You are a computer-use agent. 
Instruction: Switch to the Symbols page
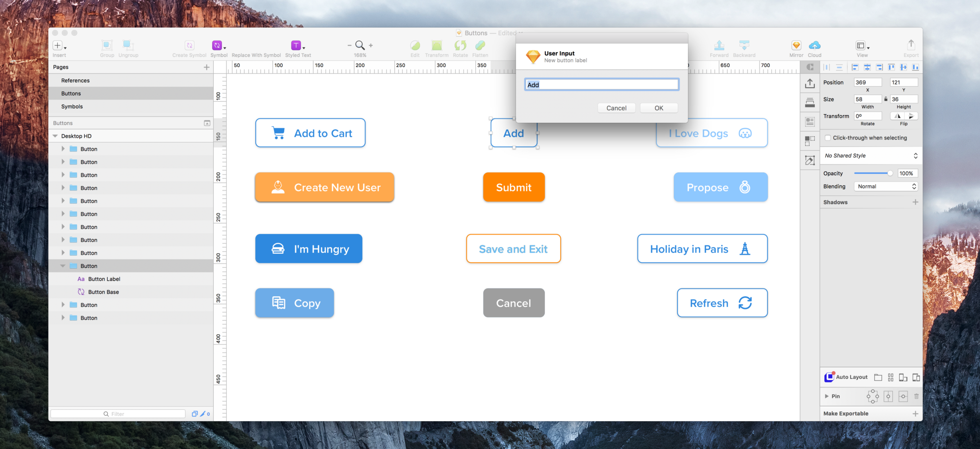click(x=72, y=106)
